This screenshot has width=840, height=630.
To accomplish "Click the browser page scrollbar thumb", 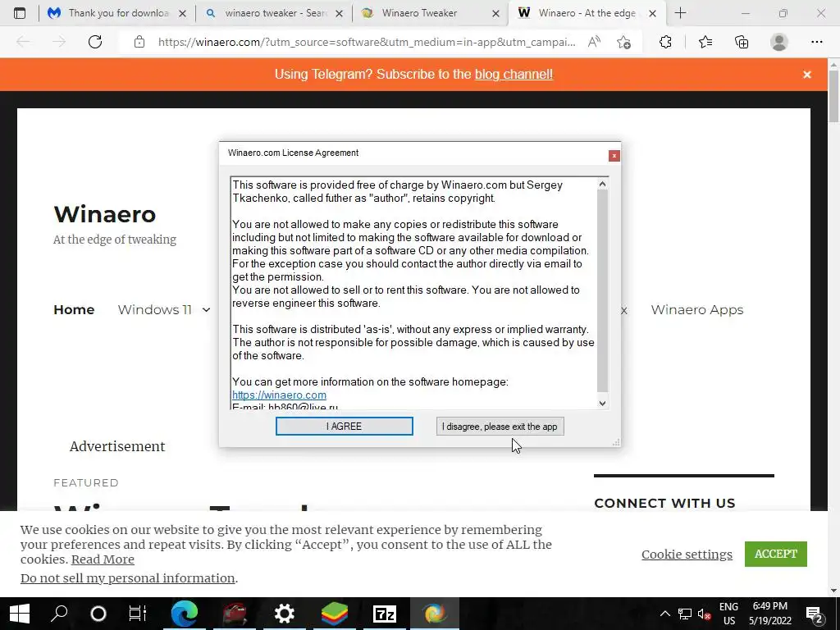I will point(833,97).
